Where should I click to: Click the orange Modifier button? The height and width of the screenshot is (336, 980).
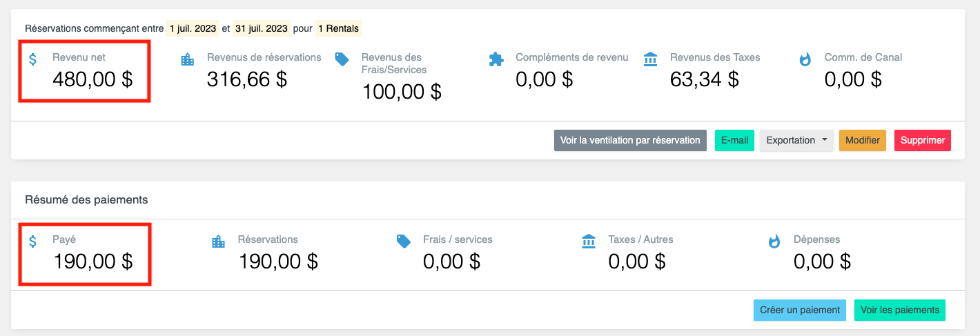tap(862, 140)
